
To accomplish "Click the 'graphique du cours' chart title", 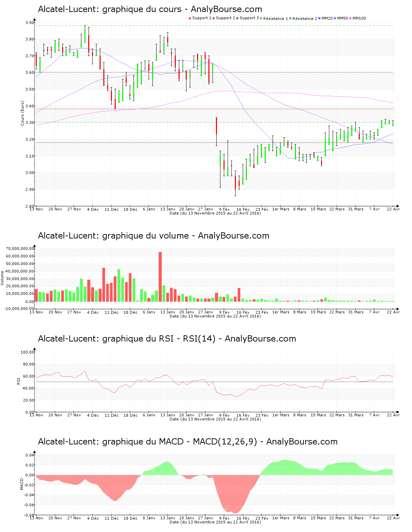I will click(x=150, y=9).
